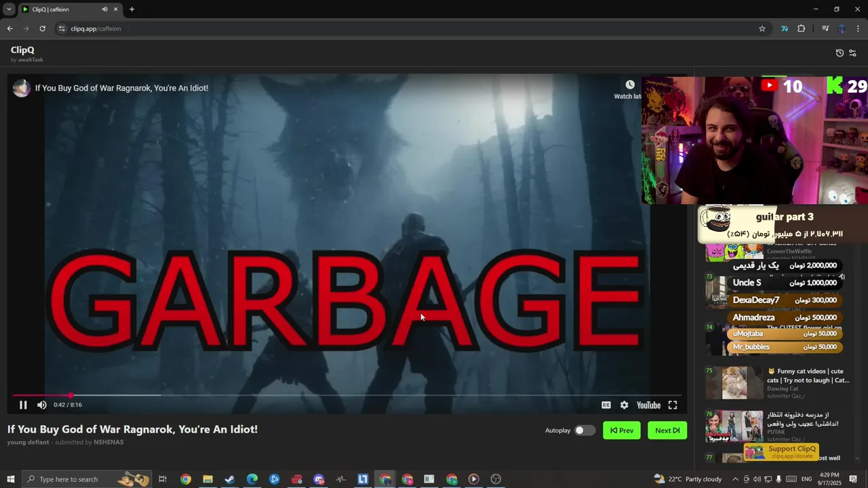This screenshot has height=488, width=868.
Task: Toggle the Autoplay switch
Action: point(585,430)
